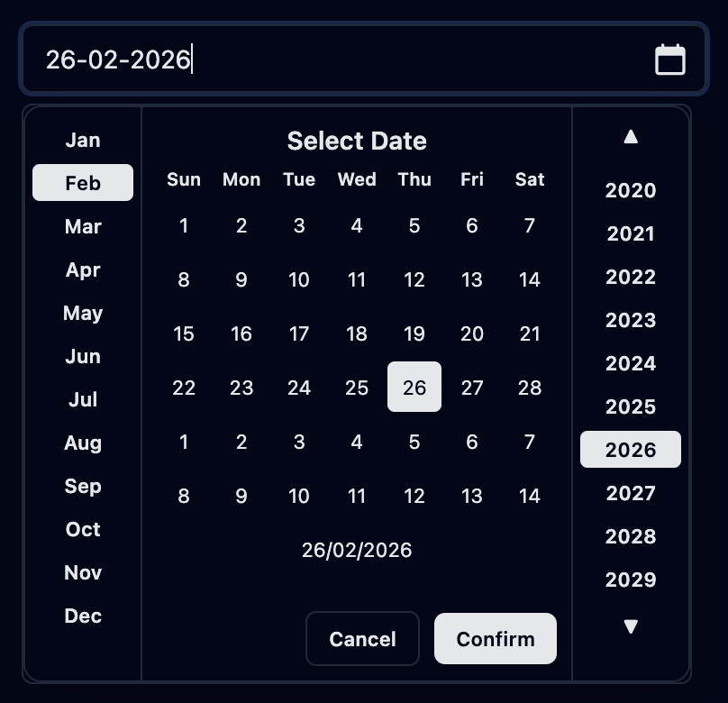
Task: Select September in the month sidebar
Action: coord(82,486)
